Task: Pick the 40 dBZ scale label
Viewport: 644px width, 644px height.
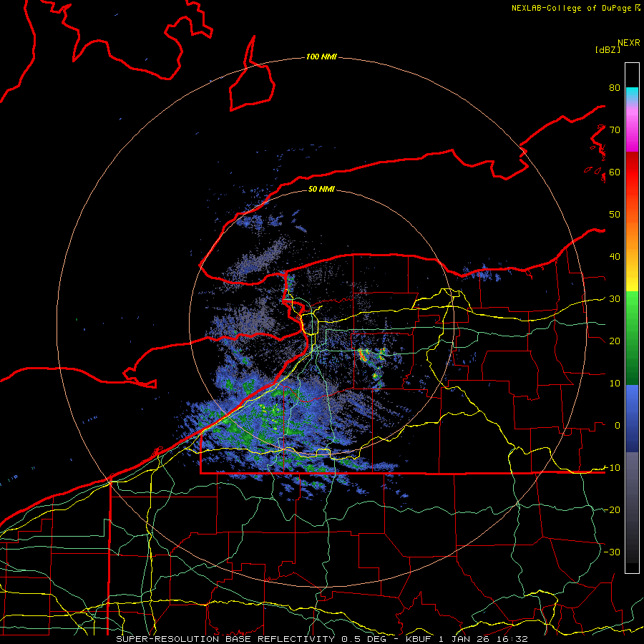Action: click(x=615, y=257)
